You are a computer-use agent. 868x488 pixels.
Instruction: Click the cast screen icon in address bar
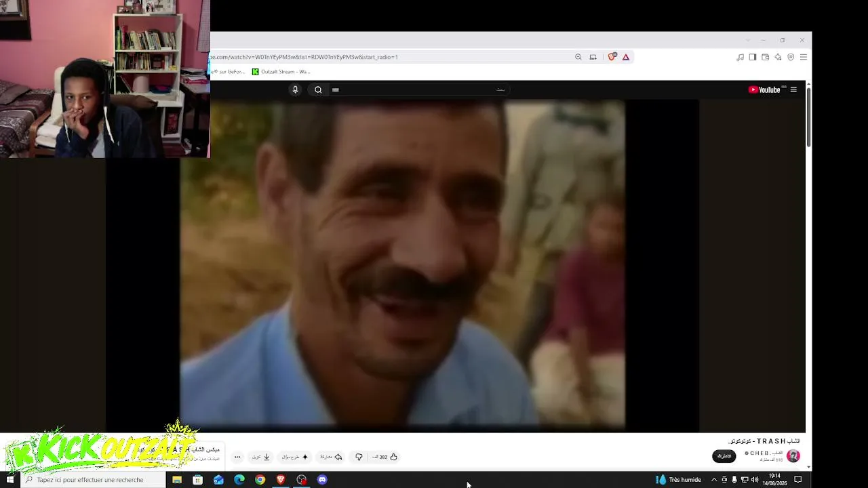pyautogui.click(x=593, y=57)
